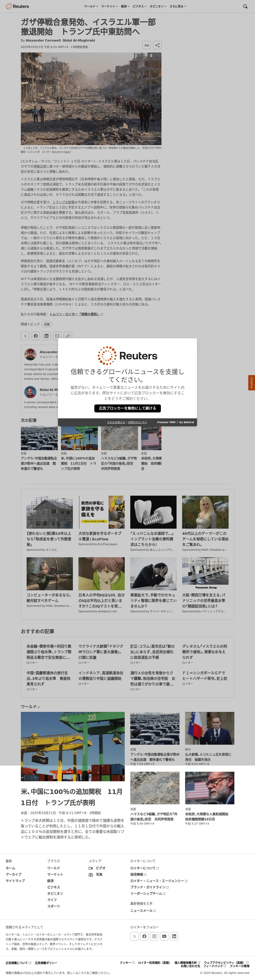The height and width of the screenshot is (980, 255).
Task: Follow Reuters on Facebook in the footer
Action: 144,936
